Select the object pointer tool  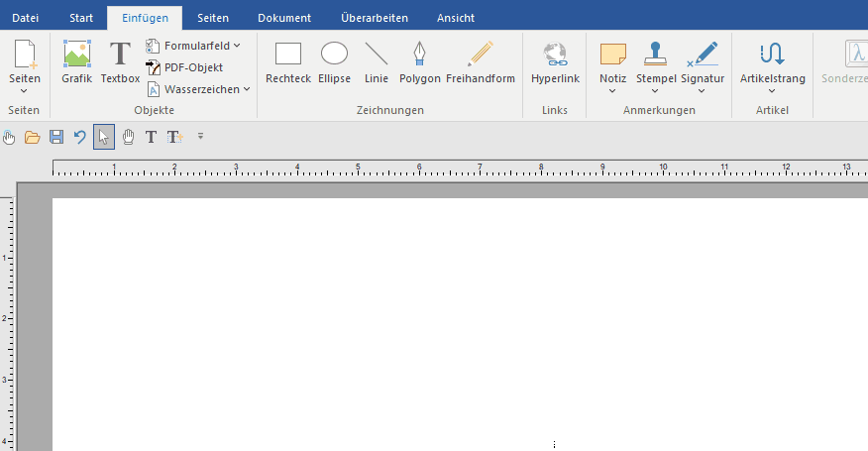103,137
